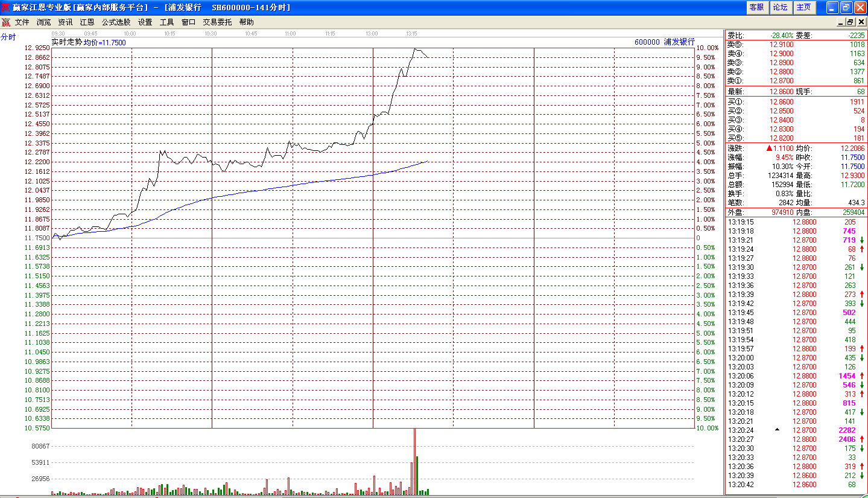Open the 交易委托 menu

point(217,22)
